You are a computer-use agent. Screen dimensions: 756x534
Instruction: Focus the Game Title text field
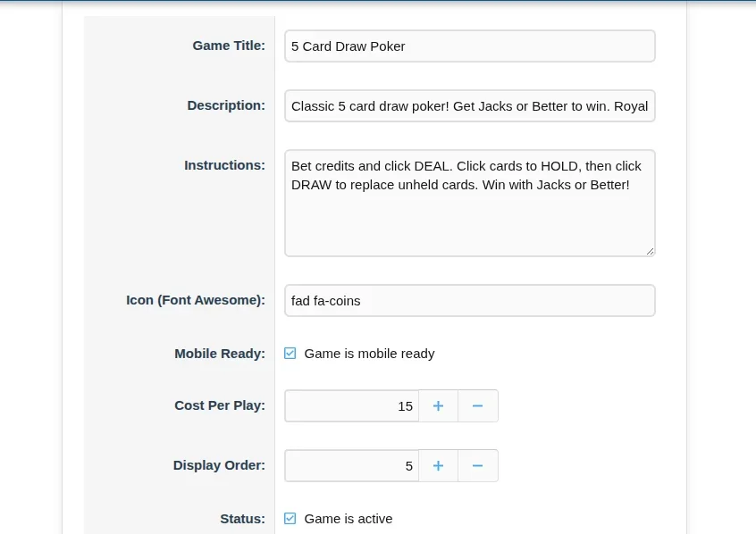pos(469,46)
